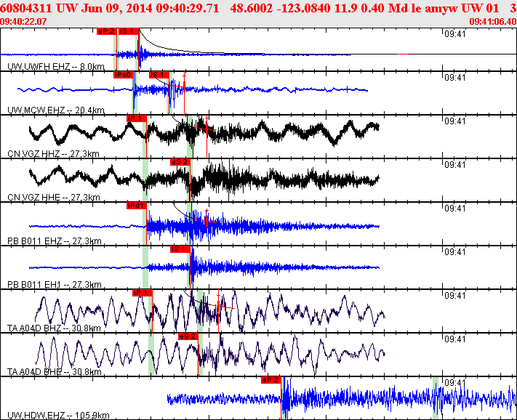Click the 09:41 minute label on HDW trace
The height and width of the screenshot is (420, 517).
[x=454, y=382]
